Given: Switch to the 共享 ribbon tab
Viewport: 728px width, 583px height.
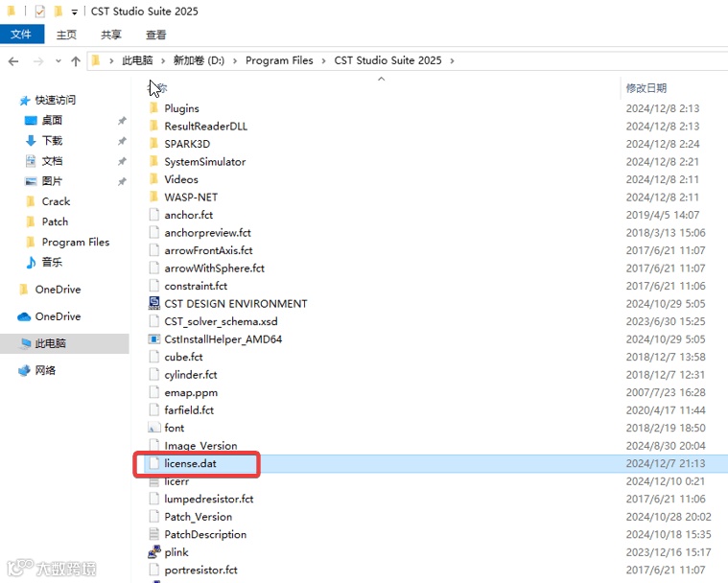Looking at the screenshot, I should (111, 35).
